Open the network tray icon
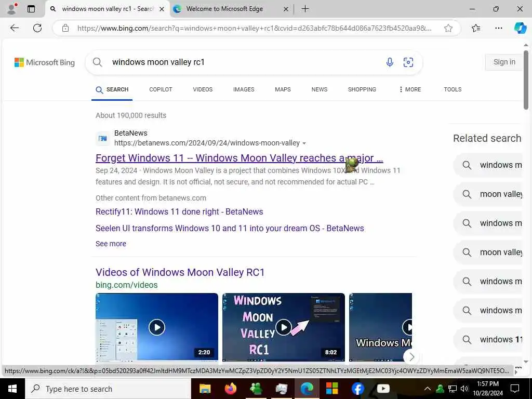Viewport: 532px width, 399px height. [x=453, y=389]
